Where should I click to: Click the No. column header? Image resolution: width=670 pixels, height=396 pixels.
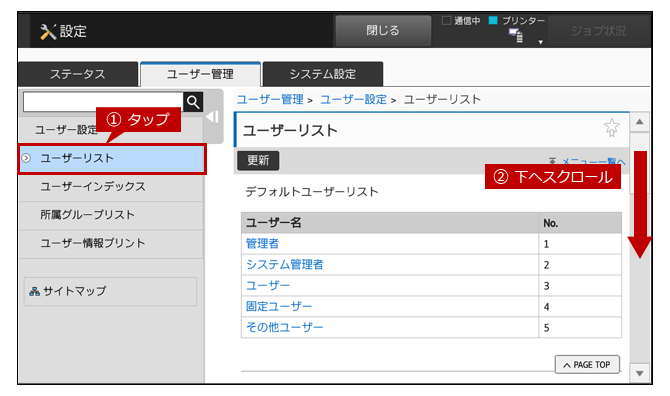click(580, 223)
